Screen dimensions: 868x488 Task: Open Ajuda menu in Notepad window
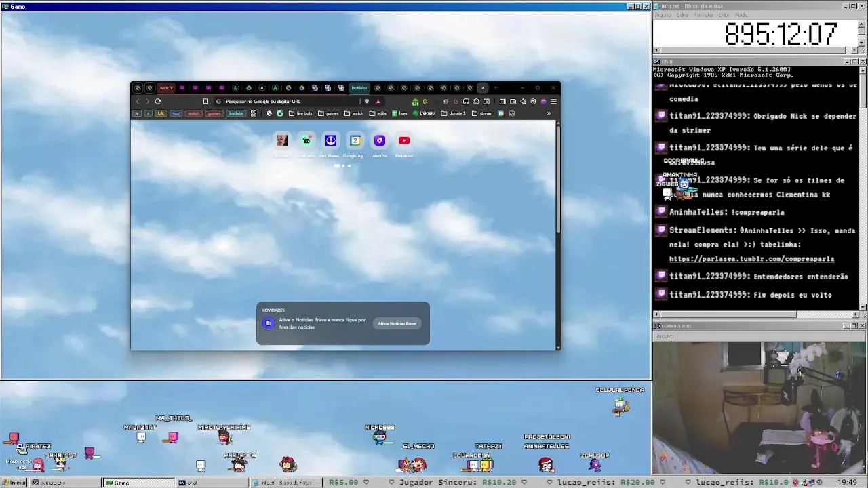click(742, 15)
